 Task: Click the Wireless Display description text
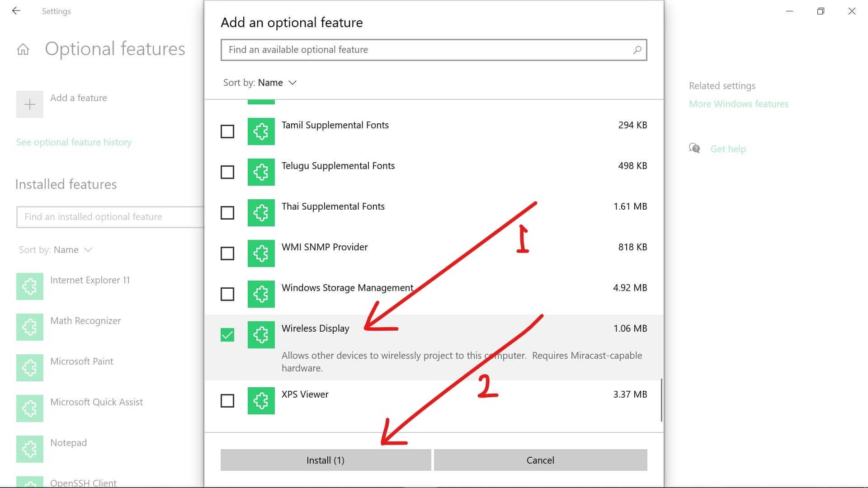point(462,361)
